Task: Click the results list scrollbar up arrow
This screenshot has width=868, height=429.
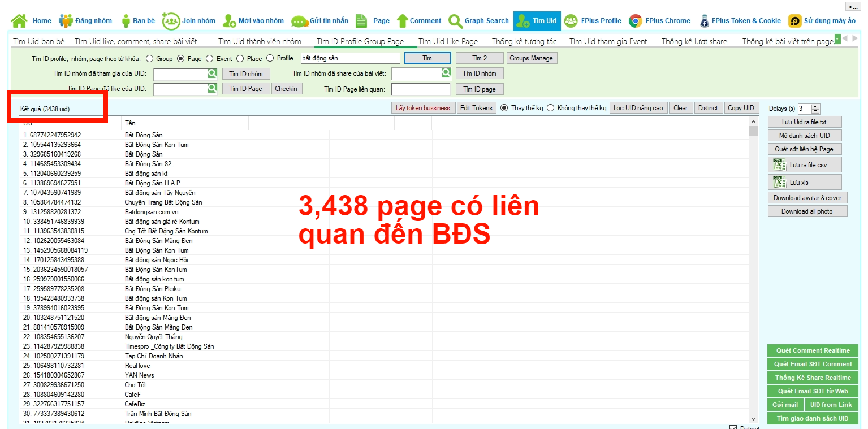Action: coord(753,121)
